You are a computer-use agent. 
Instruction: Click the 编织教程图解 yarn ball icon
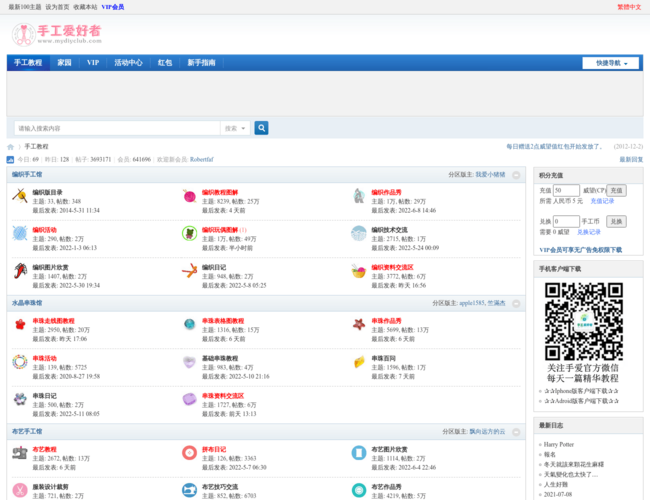click(188, 196)
